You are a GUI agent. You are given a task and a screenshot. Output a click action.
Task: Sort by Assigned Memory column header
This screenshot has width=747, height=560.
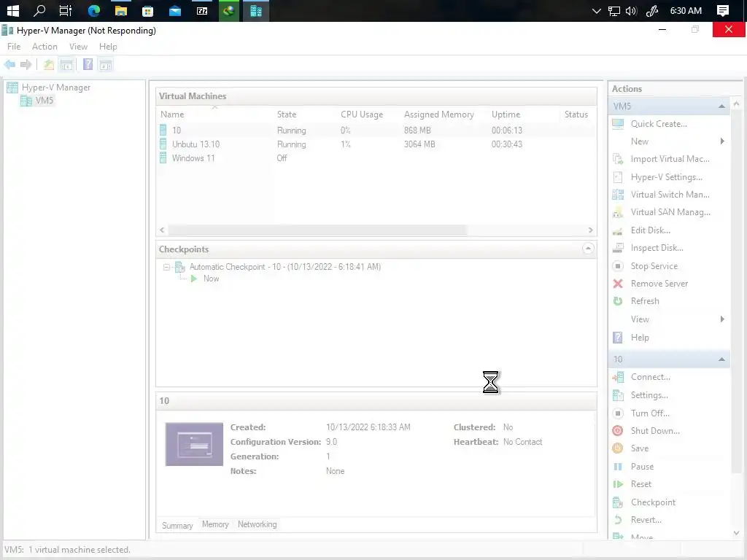(x=438, y=114)
